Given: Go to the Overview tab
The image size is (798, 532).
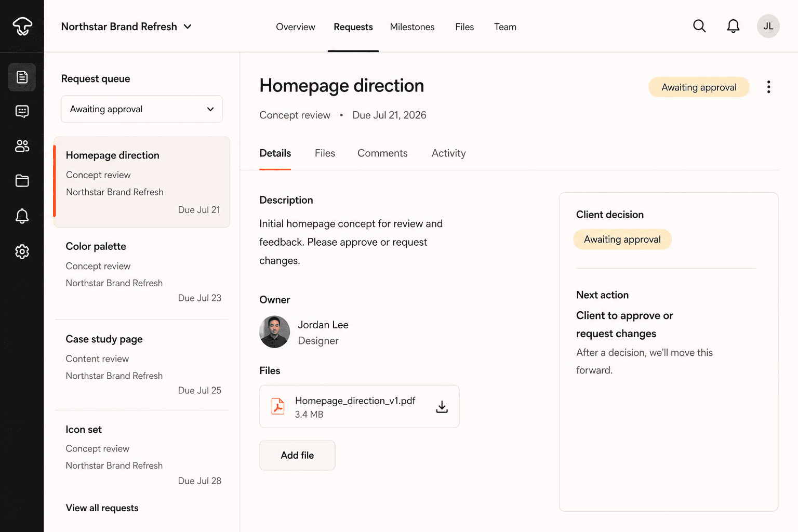Looking at the screenshot, I should (295, 27).
